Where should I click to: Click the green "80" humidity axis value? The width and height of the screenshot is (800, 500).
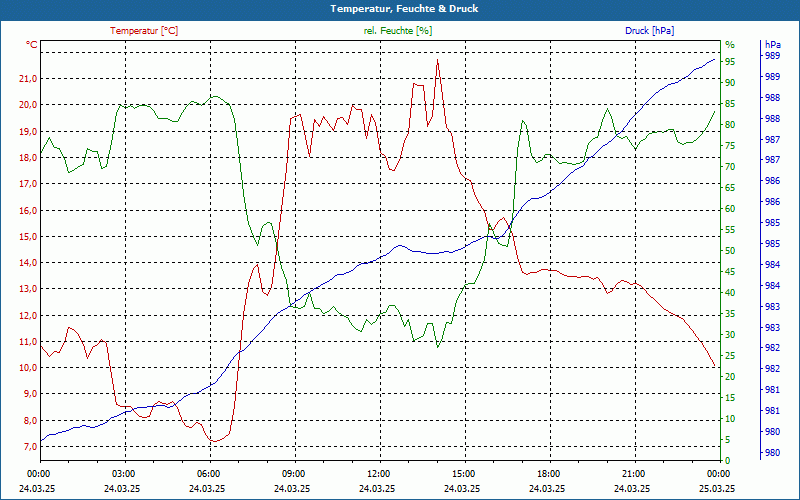click(x=730, y=124)
